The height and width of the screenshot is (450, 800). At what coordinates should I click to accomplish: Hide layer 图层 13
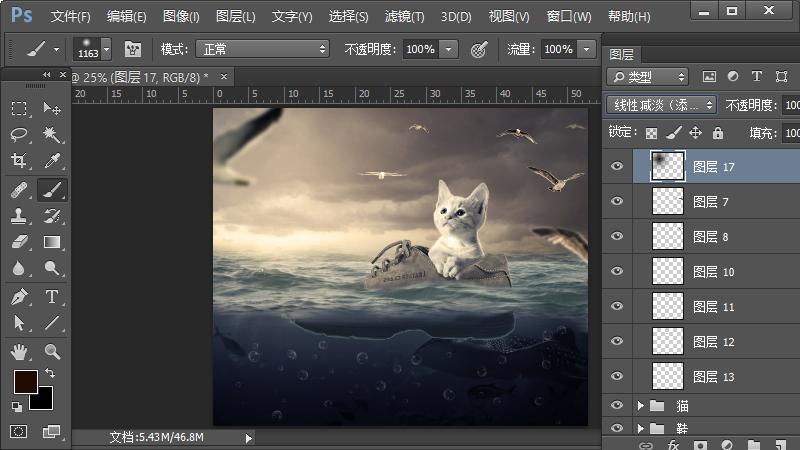[617, 376]
